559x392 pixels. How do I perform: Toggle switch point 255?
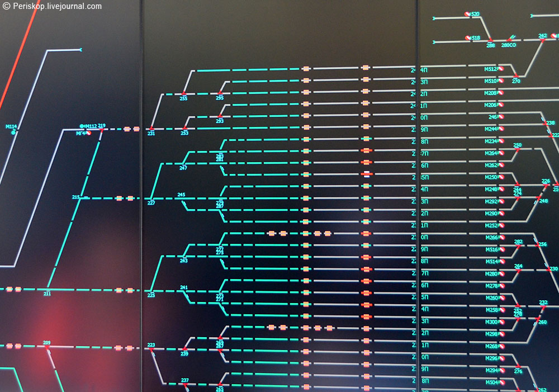[183, 93]
